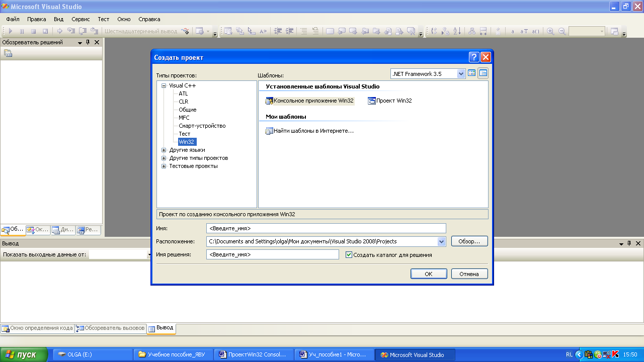The image size is (644, 362).
Task: Open the Правка menu
Action: (x=37, y=19)
